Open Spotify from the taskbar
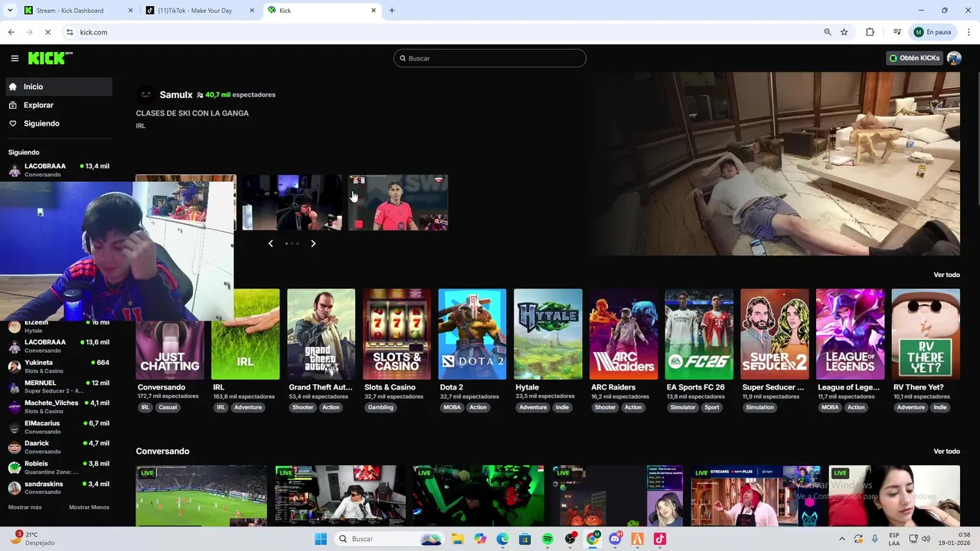 coord(547,539)
